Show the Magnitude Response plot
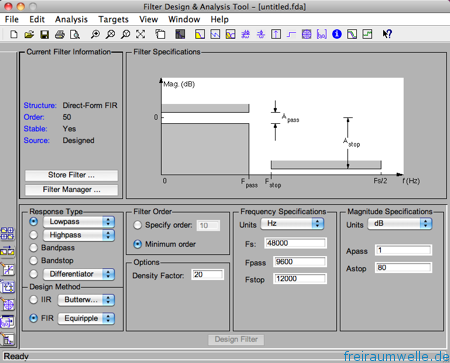 tap(200, 34)
